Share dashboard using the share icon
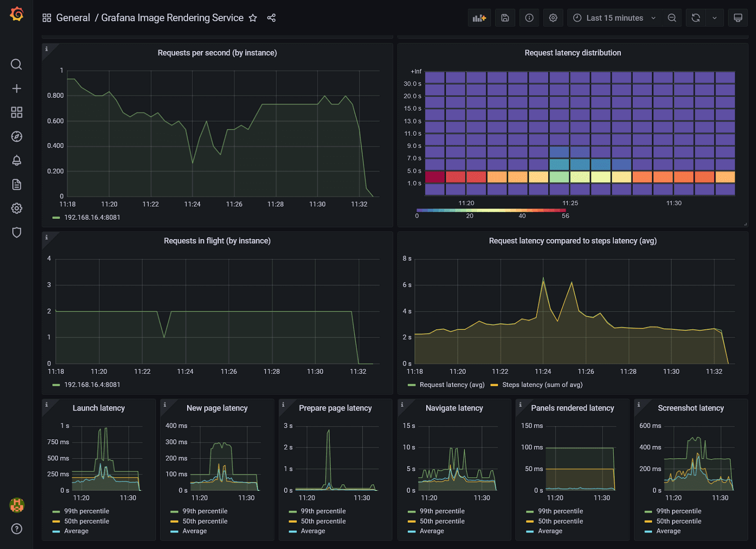Screen dimensions: 756x549 (x=271, y=18)
